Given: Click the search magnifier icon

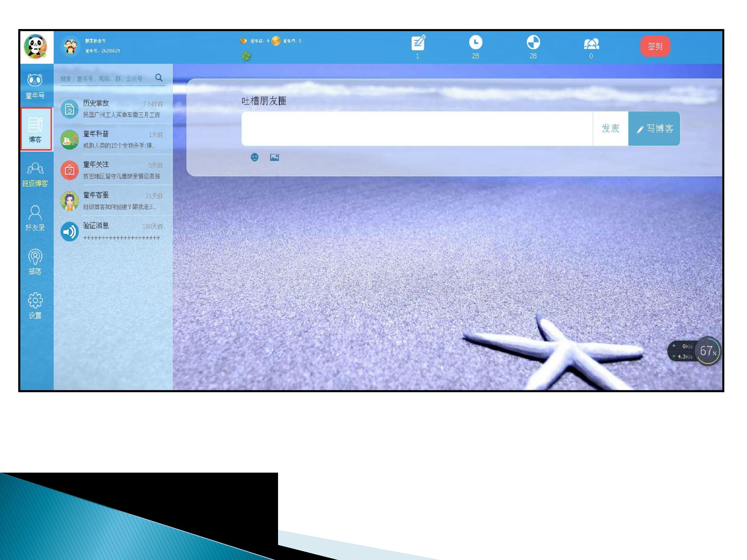Looking at the screenshot, I should click(x=159, y=78).
